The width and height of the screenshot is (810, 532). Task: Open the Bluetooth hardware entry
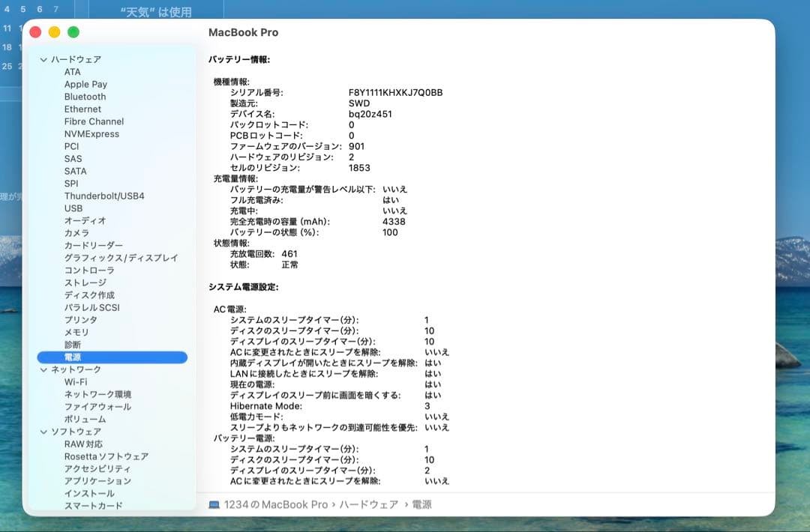point(85,97)
